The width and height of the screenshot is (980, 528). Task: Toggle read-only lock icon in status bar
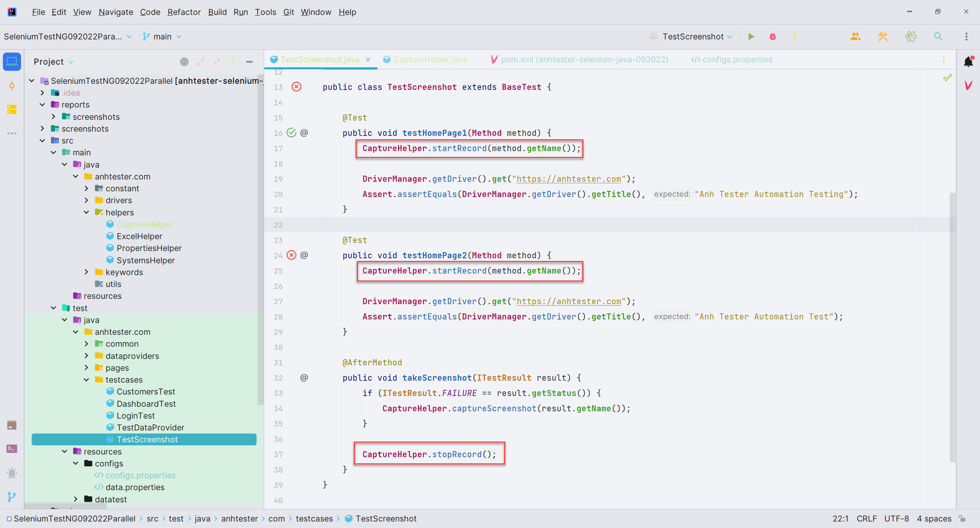pyautogui.click(x=962, y=518)
